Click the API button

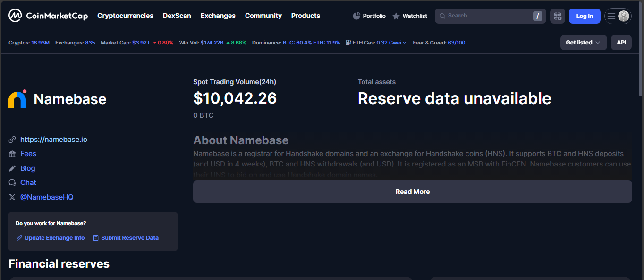point(621,43)
